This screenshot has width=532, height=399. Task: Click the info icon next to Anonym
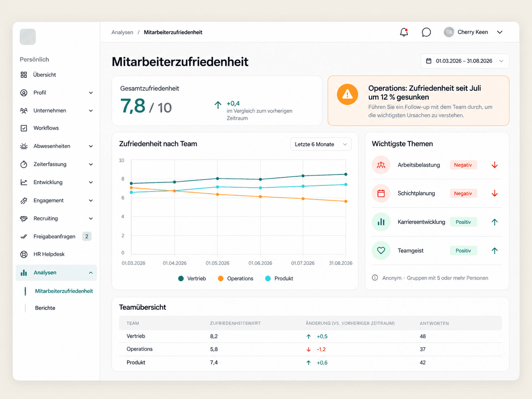[x=375, y=278]
